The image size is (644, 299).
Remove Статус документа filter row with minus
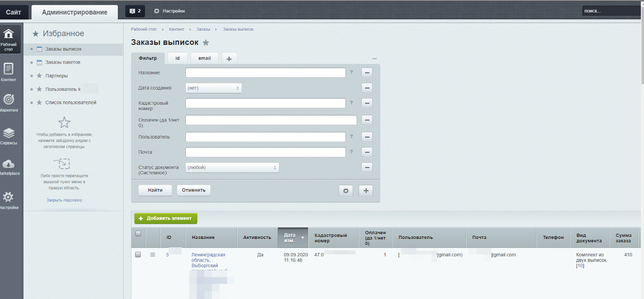tap(367, 168)
